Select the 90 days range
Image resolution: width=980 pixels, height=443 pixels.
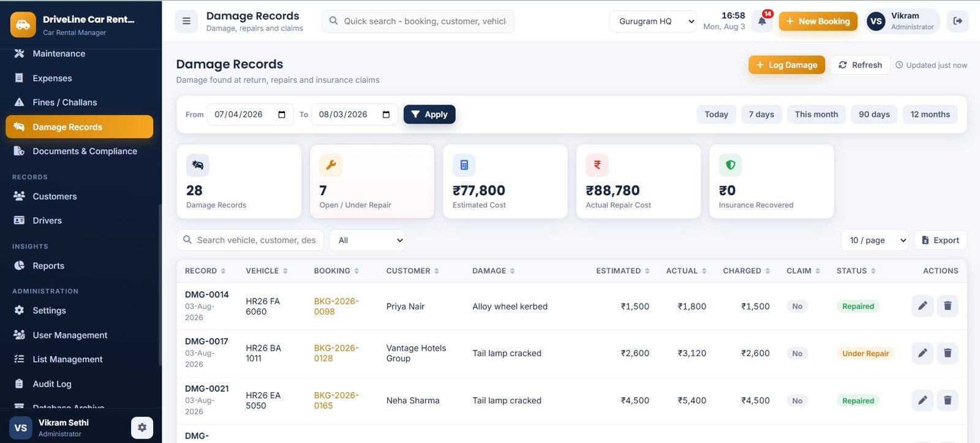(874, 114)
